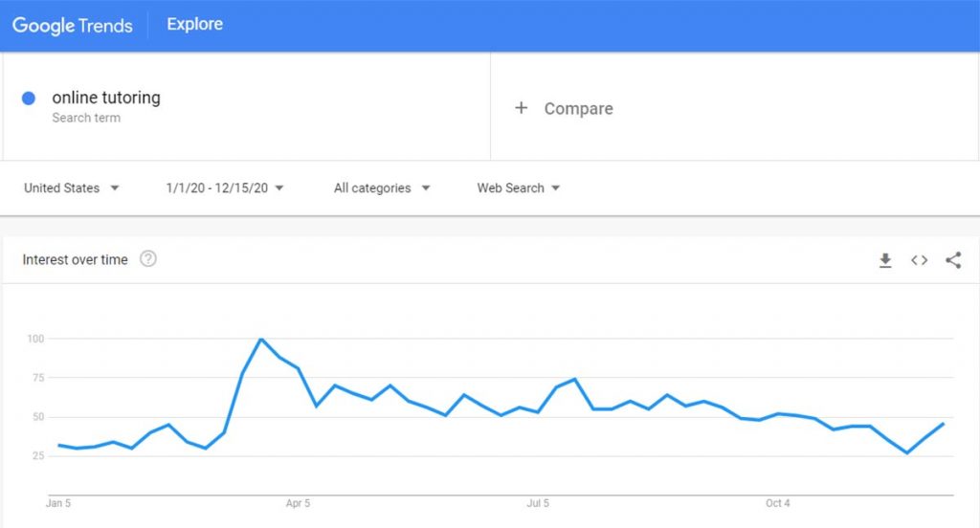
Task: Open the Web Search type dropdown
Action: [518, 188]
